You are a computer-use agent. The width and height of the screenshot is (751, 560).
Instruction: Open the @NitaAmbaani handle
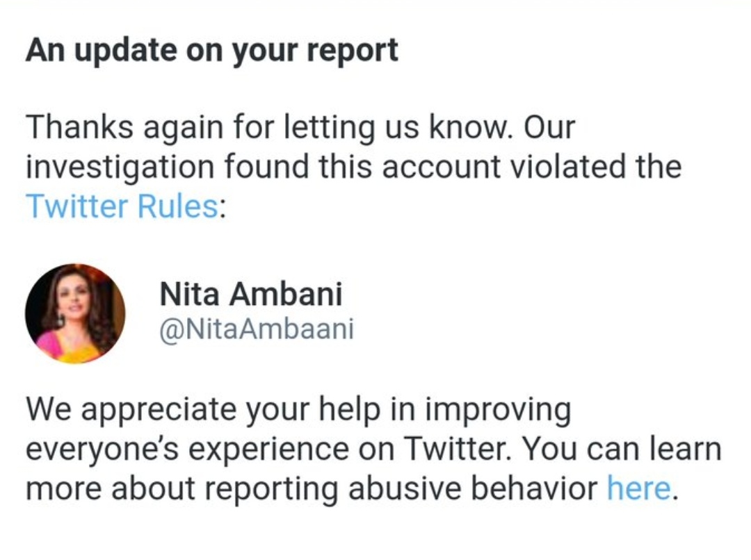point(256,329)
